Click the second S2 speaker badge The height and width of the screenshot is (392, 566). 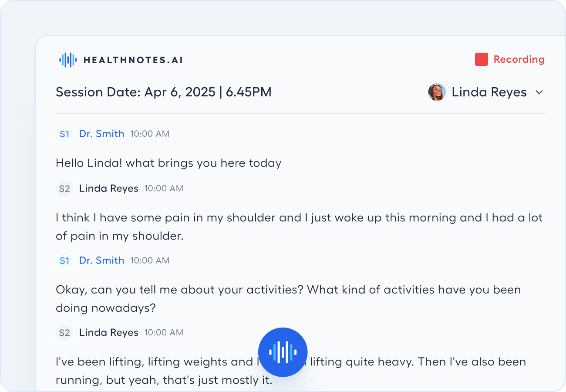pyautogui.click(x=64, y=333)
